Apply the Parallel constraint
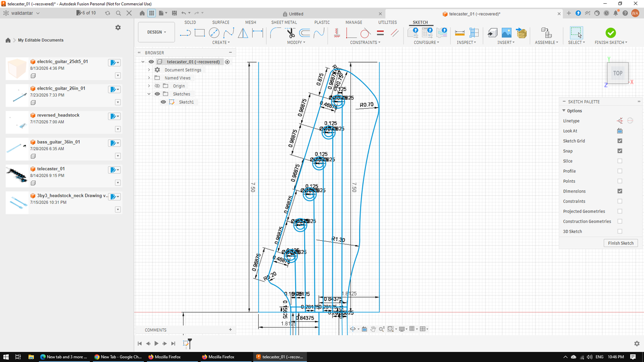The width and height of the screenshot is (644, 362). [x=395, y=33]
